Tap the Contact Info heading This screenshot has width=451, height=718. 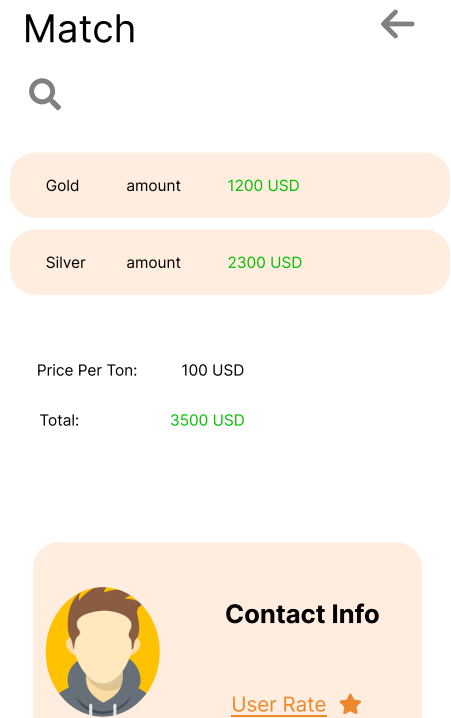[x=302, y=614]
